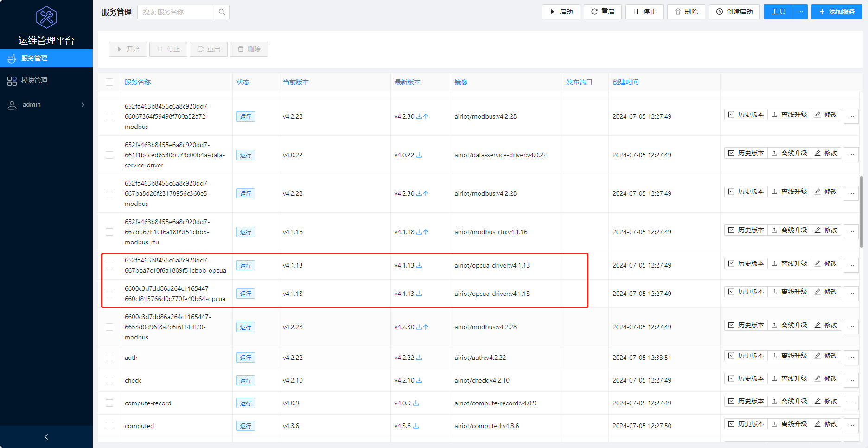Open more options for data-service-driver row
This screenshot has height=448, width=868.
pyautogui.click(x=851, y=155)
